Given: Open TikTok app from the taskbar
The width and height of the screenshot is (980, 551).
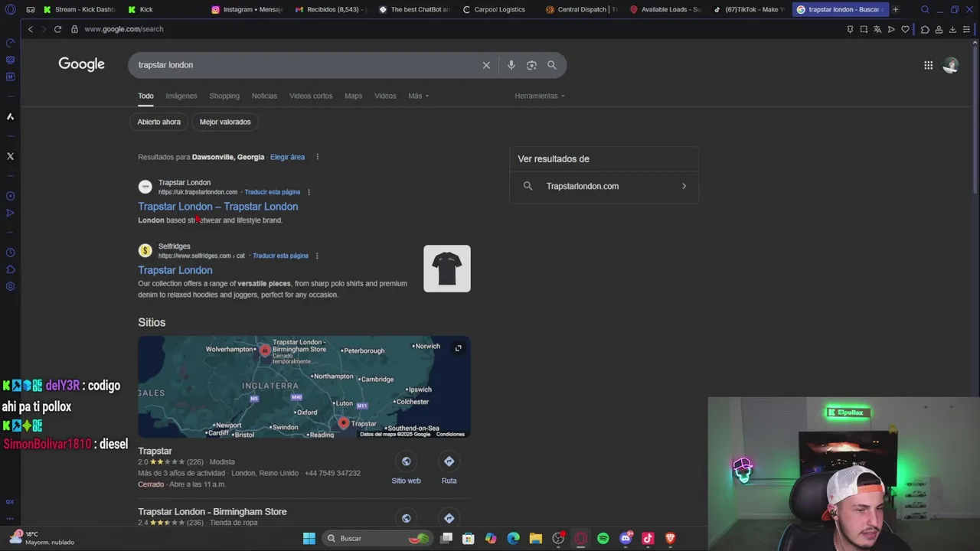Looking at the screenshot, I should point(648,538).
